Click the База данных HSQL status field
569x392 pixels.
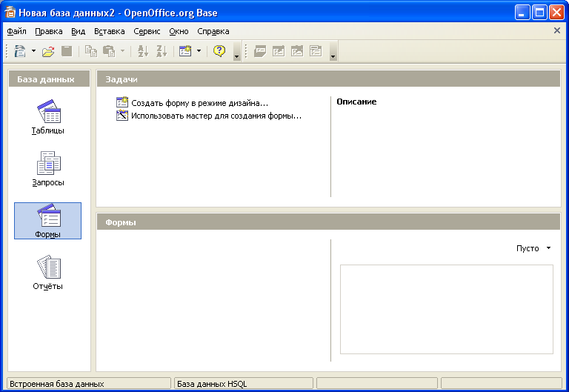point(244,384)
